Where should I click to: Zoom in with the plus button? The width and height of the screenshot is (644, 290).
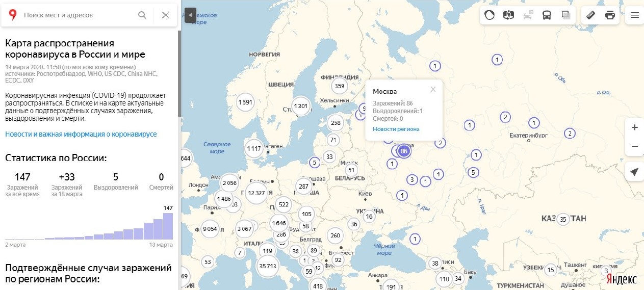(635, 127)
